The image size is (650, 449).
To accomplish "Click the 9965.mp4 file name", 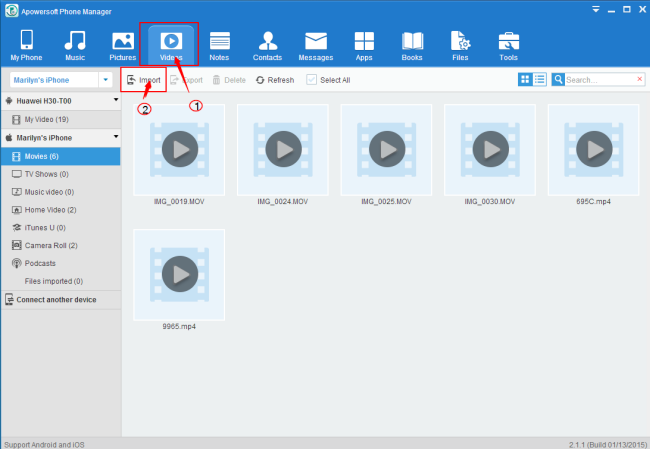I will (x=179, y=327).
